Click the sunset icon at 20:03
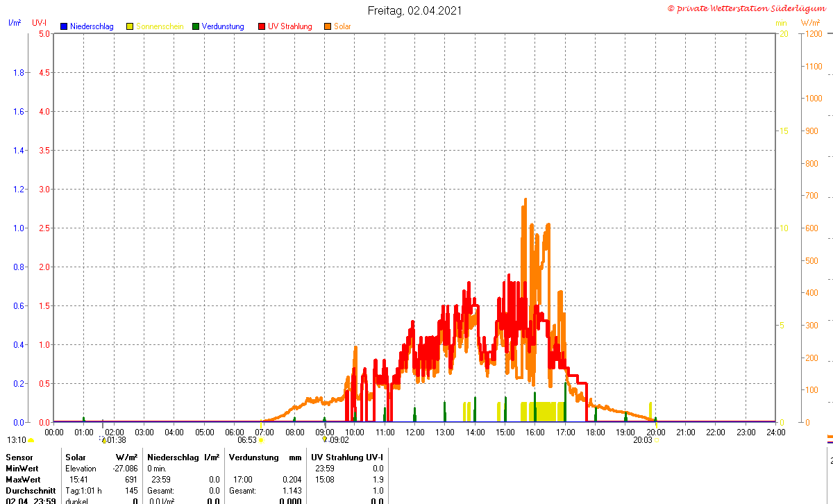This screenshot has width=833, height=504. (x=656, y=440)
